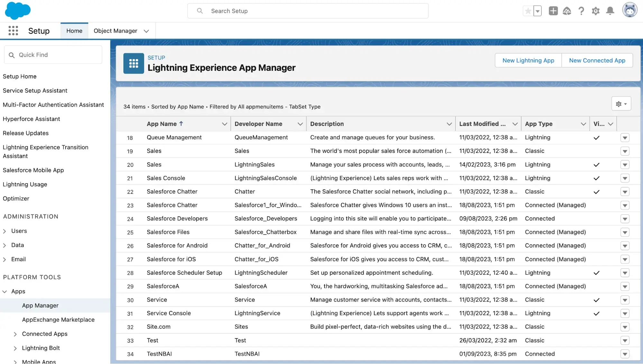Expand the Connected Apps node
This screenshot has width=643, height=364.
[15, 334]
